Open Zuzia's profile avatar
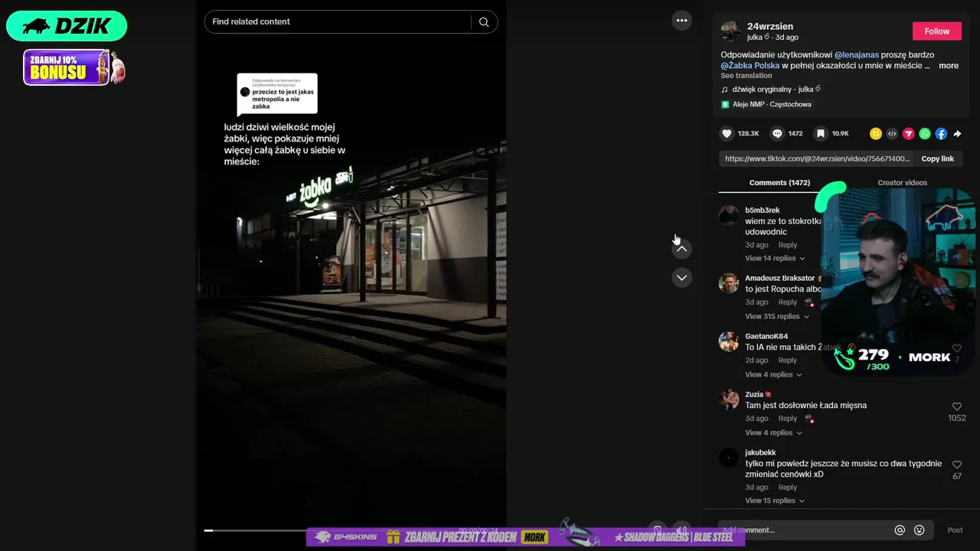Image resolution: width=980 pixels, height=551 pixels. pos(729,399)
